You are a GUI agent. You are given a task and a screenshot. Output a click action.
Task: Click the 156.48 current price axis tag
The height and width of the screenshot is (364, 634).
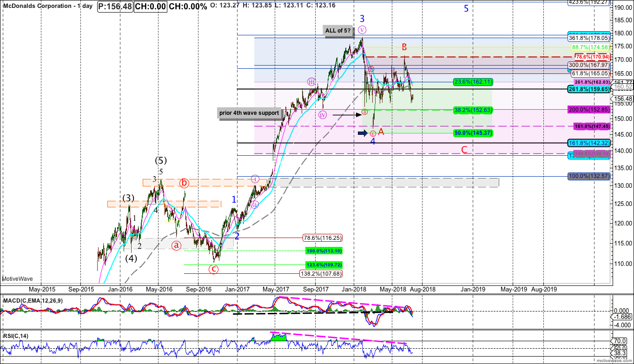tap(622, 99)
